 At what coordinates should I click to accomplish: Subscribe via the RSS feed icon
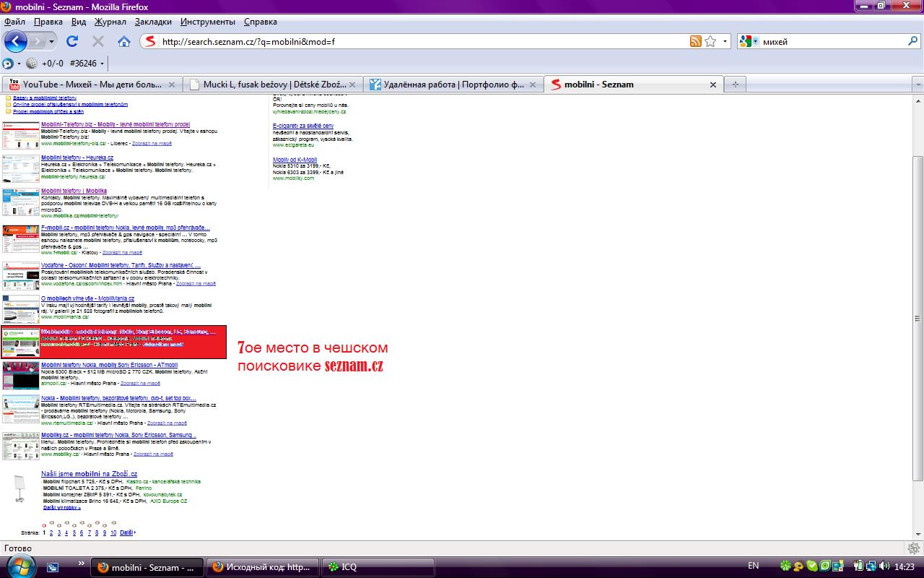pos(696,41)
